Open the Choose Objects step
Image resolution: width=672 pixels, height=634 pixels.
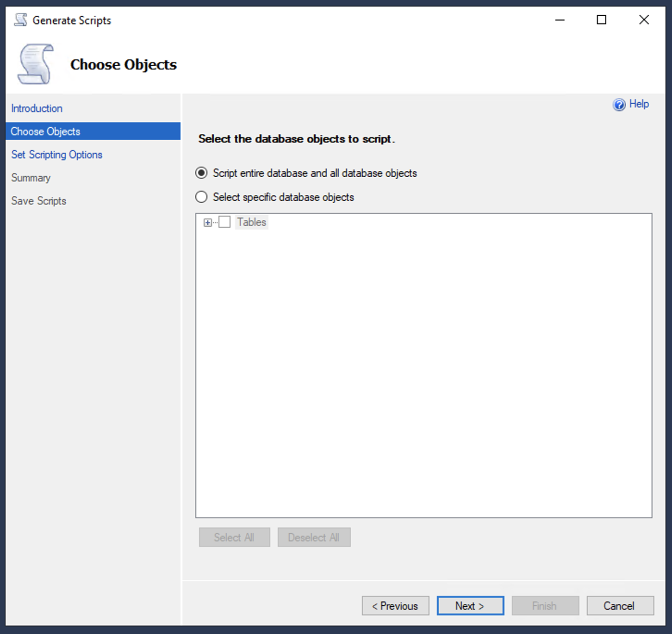93,131
